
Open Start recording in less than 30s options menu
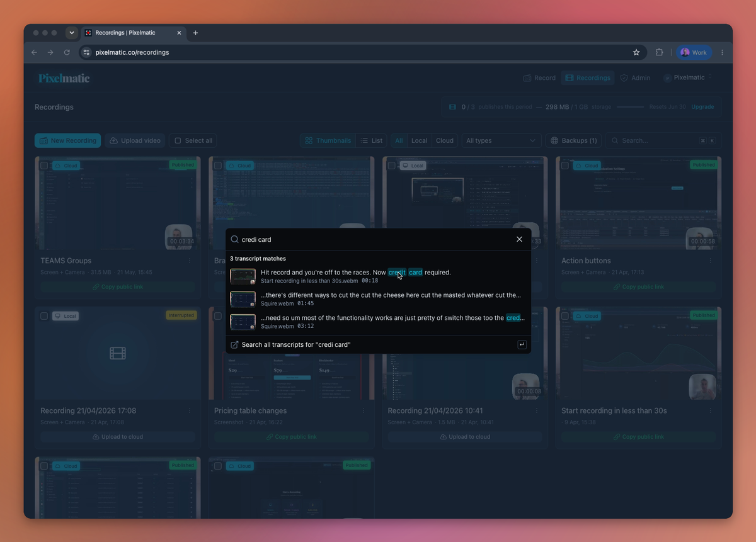pos(711,410)
